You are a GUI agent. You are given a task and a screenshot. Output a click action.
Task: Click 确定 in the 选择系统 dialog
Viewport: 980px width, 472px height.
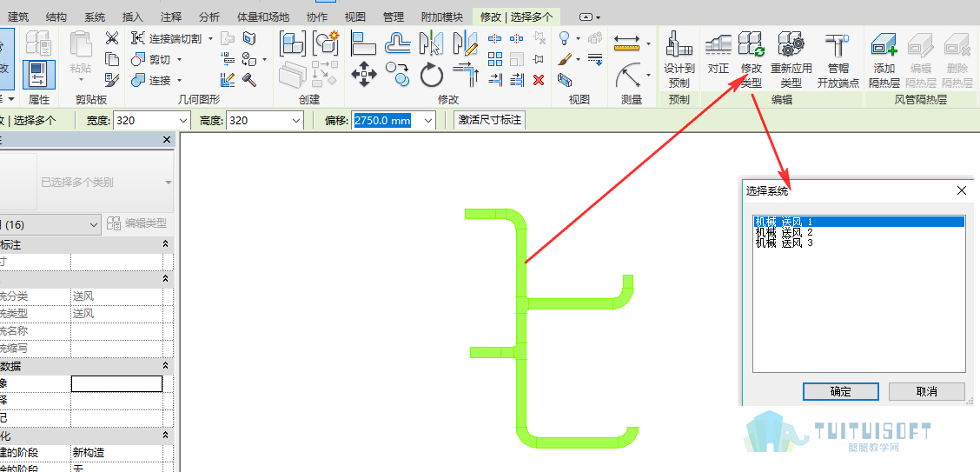(841, 391)
